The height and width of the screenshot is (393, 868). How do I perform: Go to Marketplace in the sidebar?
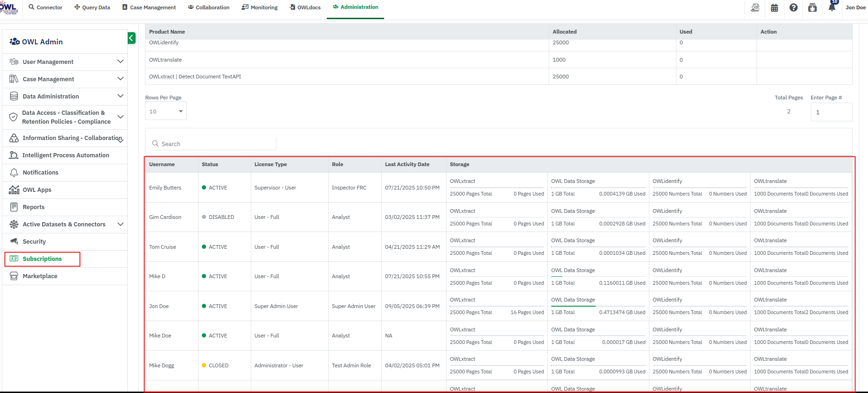pyautogui.click(x=40, y=276)
